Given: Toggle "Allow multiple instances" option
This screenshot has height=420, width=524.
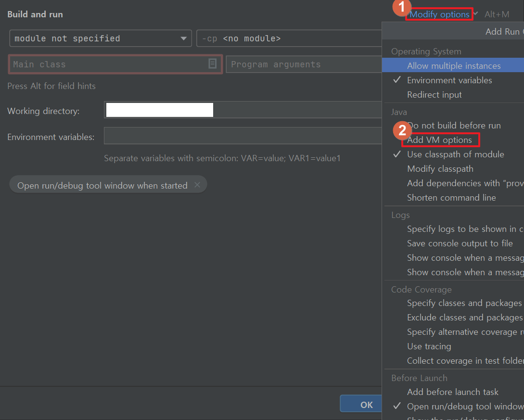Looking at the screenshot, I should [x=454, y=65].
